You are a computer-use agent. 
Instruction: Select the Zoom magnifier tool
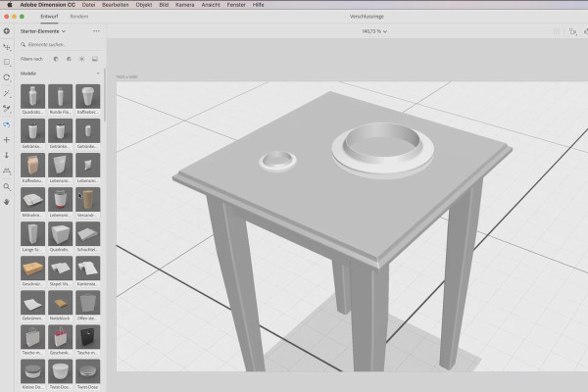click(7, 186)
